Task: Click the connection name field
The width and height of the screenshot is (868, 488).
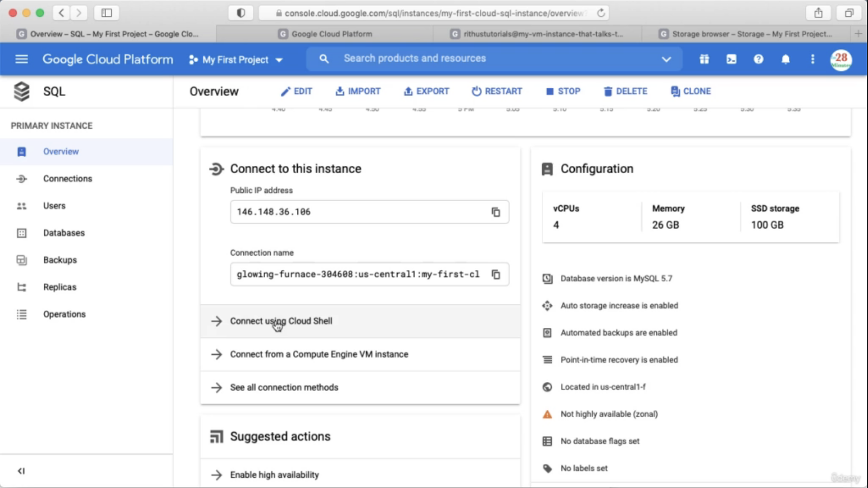Action: 369,274
